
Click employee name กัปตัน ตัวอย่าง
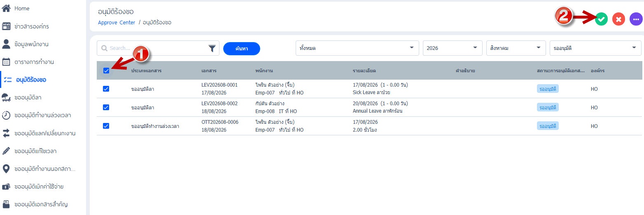(270, 104)
